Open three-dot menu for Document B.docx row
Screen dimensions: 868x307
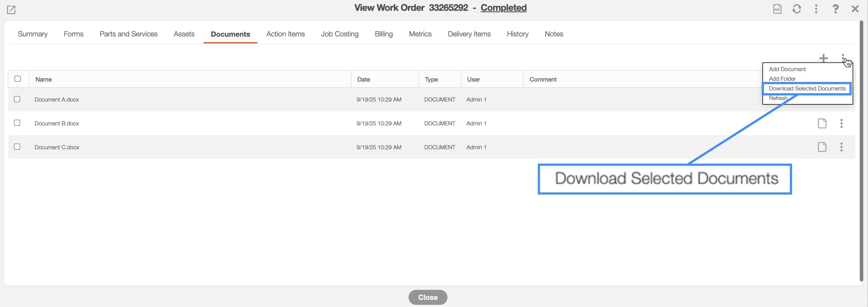pyautogui.click(x=841, y=124)
